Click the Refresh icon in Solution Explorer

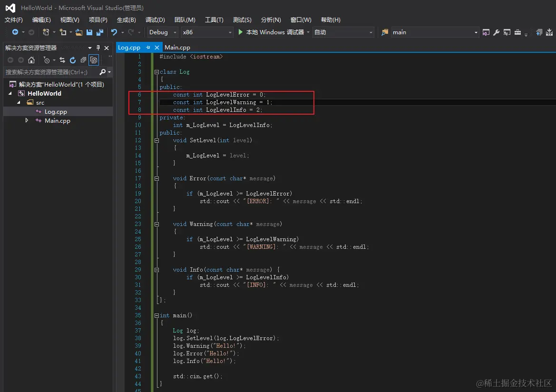[x=73, y=60]
